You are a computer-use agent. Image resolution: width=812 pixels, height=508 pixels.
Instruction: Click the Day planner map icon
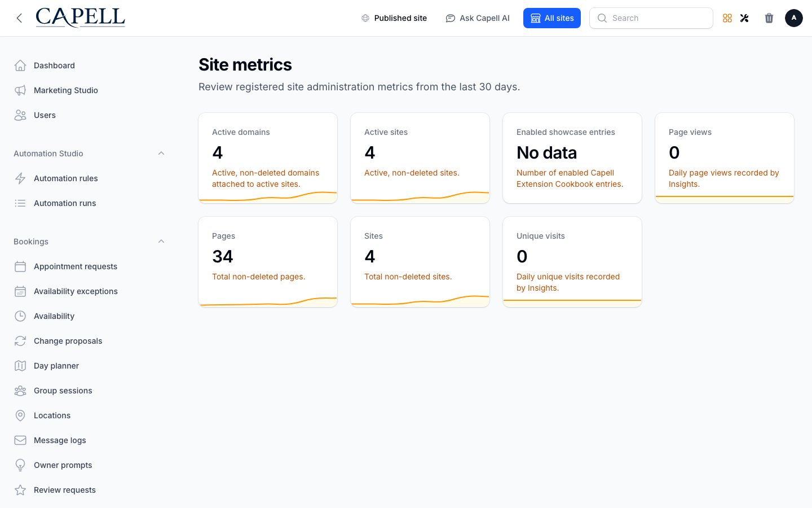click(x=20, y=366)
